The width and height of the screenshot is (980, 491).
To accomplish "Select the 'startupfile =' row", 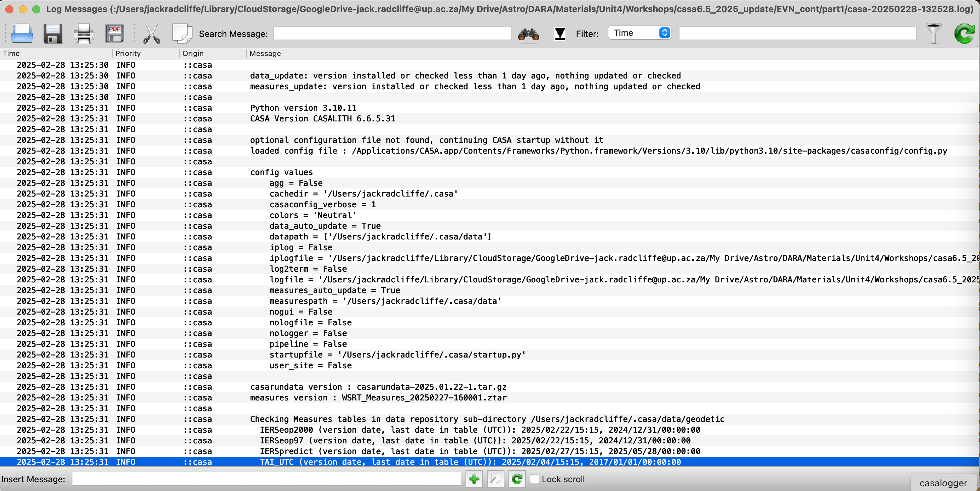I will pos(490,354).
